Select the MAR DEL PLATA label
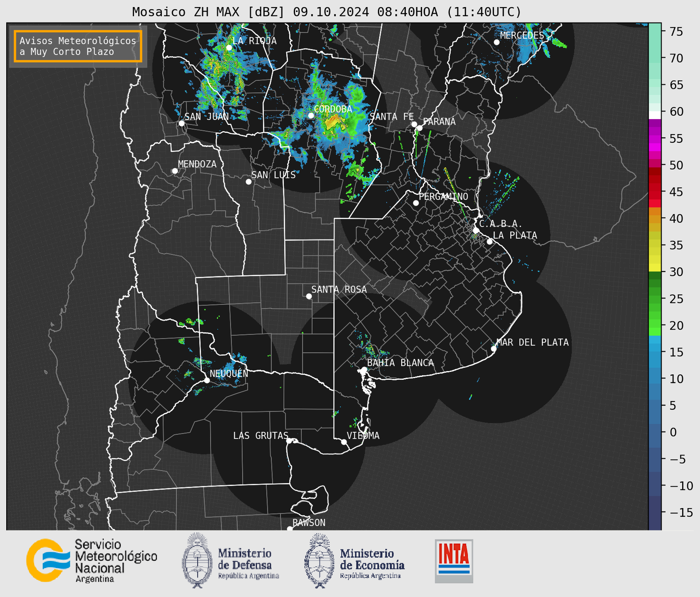The image size is (700, 597). click(x=532, y=343)
